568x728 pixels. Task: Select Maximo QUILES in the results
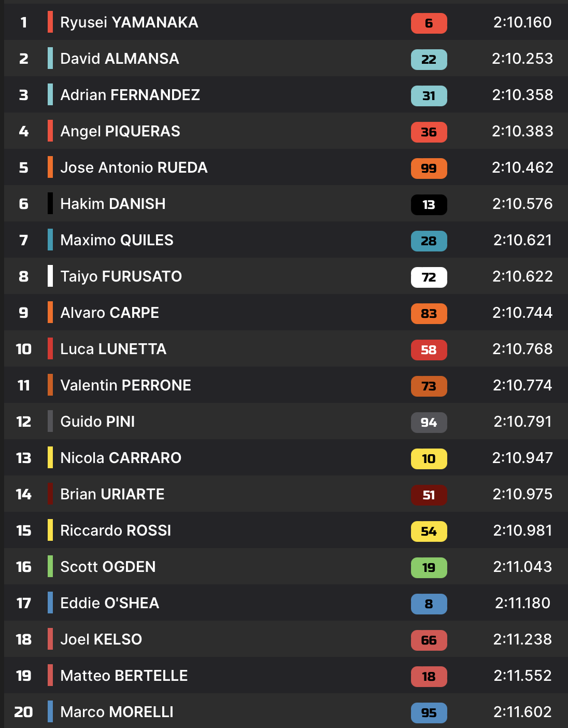click(x=117, y=240)
